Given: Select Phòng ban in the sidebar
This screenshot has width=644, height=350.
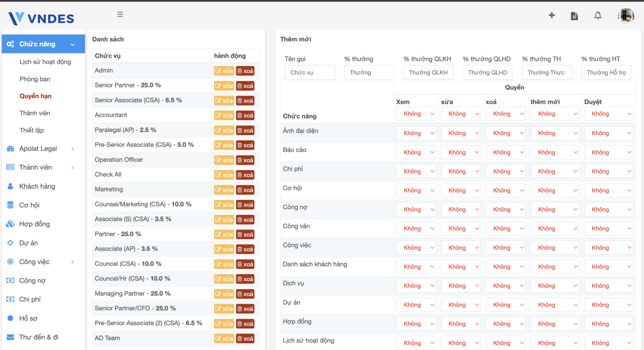Looking at the screenshot, I should 35,79.
